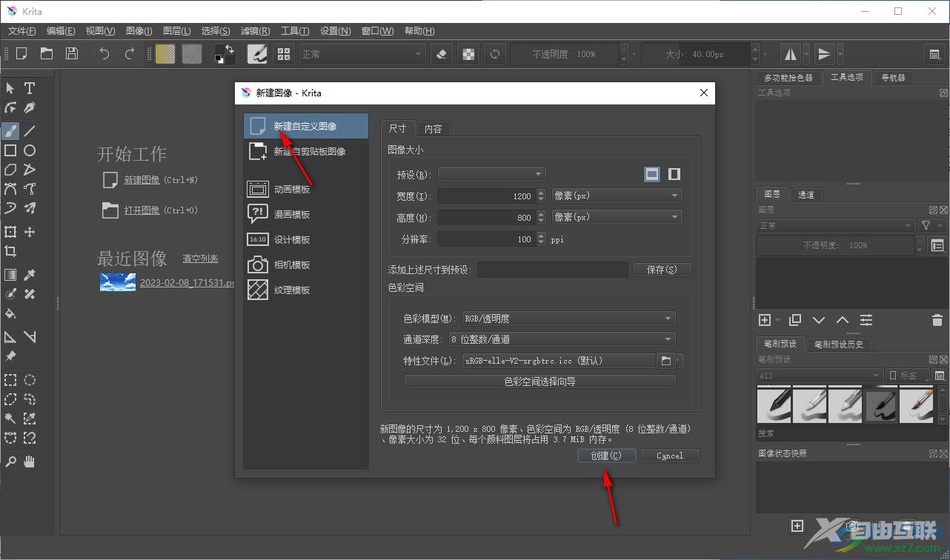This screenshot has height=560, width=950.
Task: Switch image orientation to landscape
Action: pyautogui.click(x=652, y=174)
